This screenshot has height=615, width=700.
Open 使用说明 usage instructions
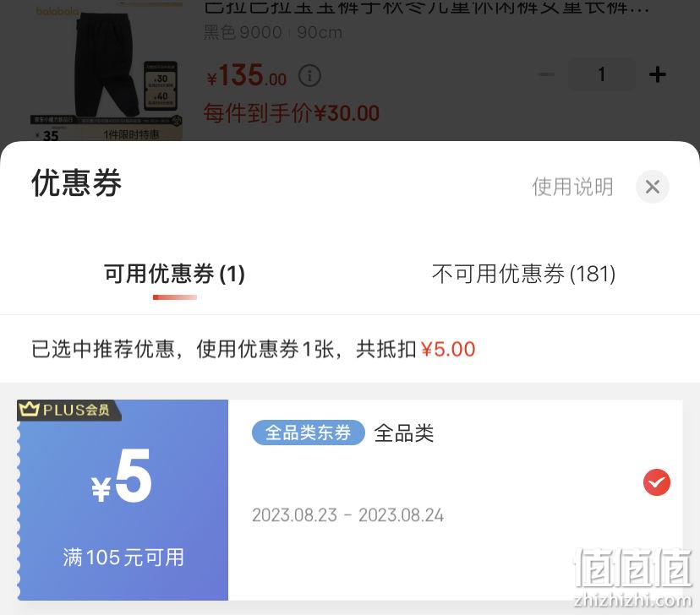click(x=572, y=187)
